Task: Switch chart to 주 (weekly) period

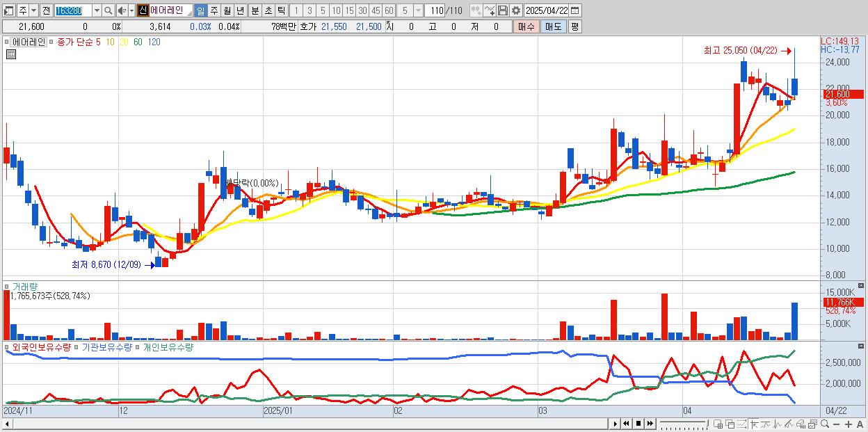Action: [x=214, y=11]
